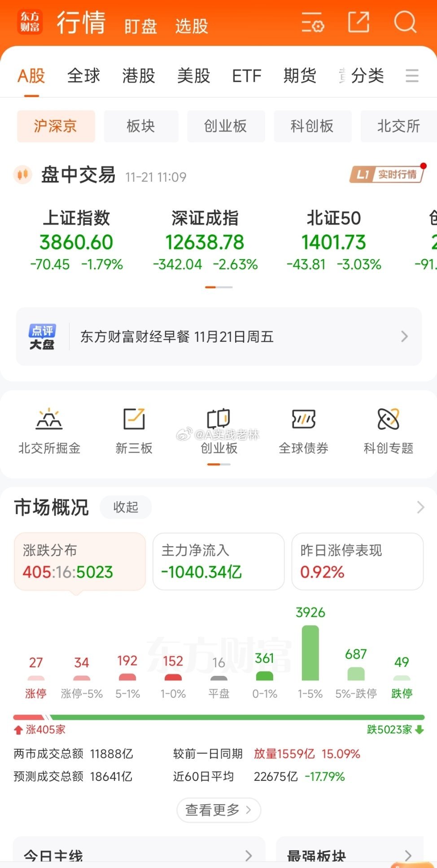Open 北交所掘金 shortcut icon

[49, 419]
